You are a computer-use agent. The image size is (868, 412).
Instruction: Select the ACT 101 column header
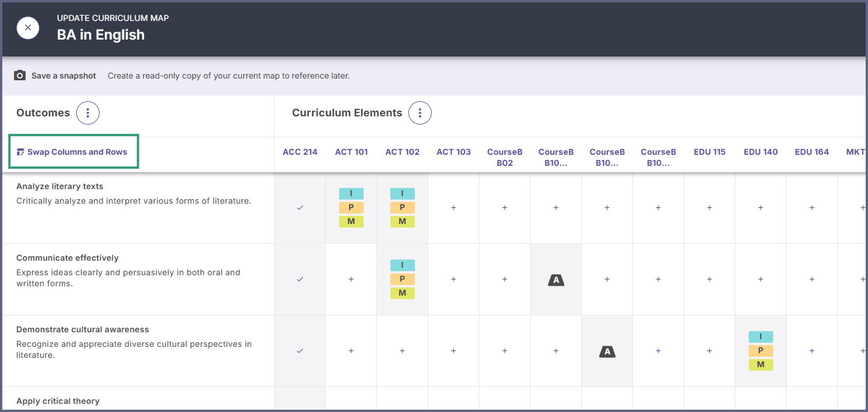point(351,152)
